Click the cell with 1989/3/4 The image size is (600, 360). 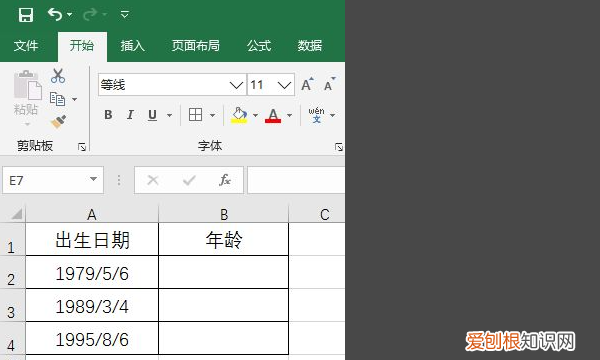point(92,305)
